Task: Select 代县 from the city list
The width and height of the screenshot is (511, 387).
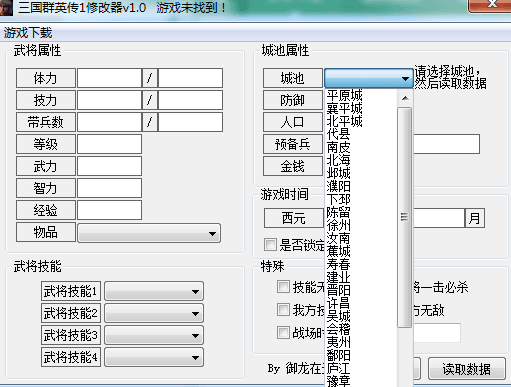Action: pyautogui.click(x=361, y=134)
